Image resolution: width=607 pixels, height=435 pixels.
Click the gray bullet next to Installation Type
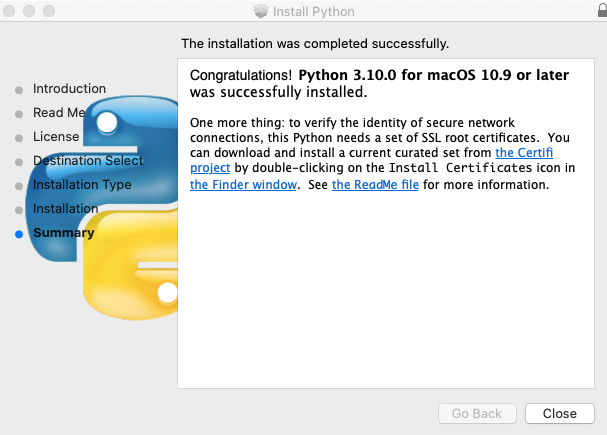[19, 186]
